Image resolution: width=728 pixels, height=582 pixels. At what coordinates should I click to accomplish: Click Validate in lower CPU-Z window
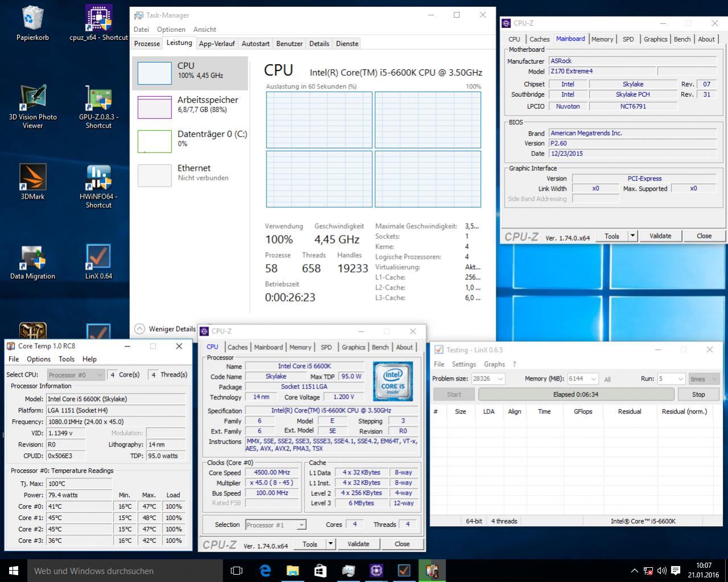pyautogui.click(x=358, y=544)
